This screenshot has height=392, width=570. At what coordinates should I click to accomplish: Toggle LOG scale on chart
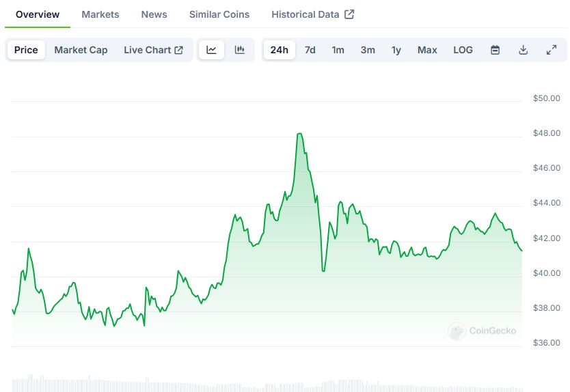click(463, 50)
